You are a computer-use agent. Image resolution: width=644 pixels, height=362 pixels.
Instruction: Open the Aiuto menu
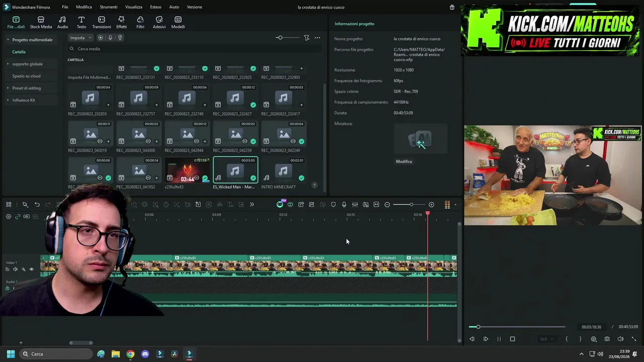(x=174, y=7)
